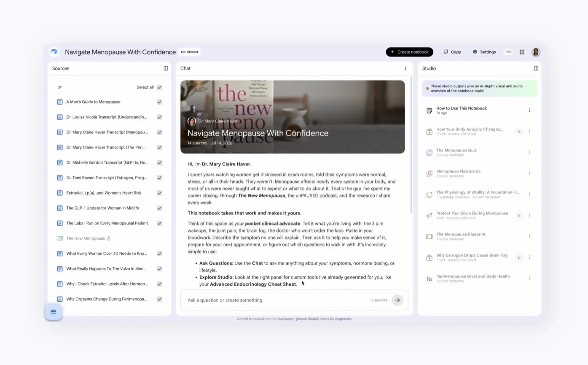Image resolution: width=588 pixels, height=365 pixels.
Task: Collapse the Studio panel
Action: pos(536,68)
